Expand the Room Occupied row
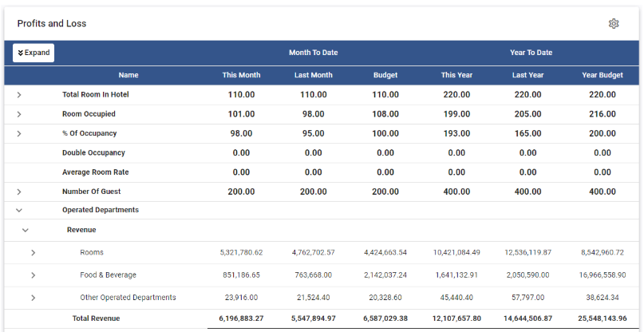 [x=19, y=114]
